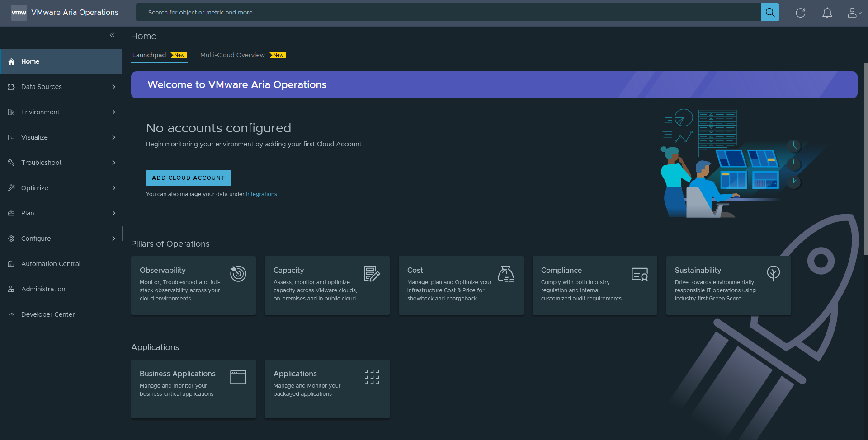Click the 'Troubleshoot' sidebar label
This screenshot has height=440, width=868.
[42, 163]
